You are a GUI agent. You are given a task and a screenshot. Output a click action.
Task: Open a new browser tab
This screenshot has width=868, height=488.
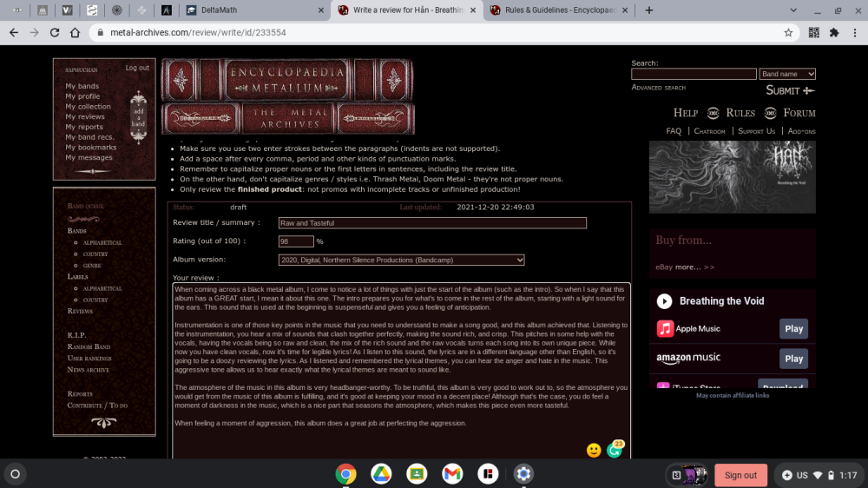coord(648,10)
